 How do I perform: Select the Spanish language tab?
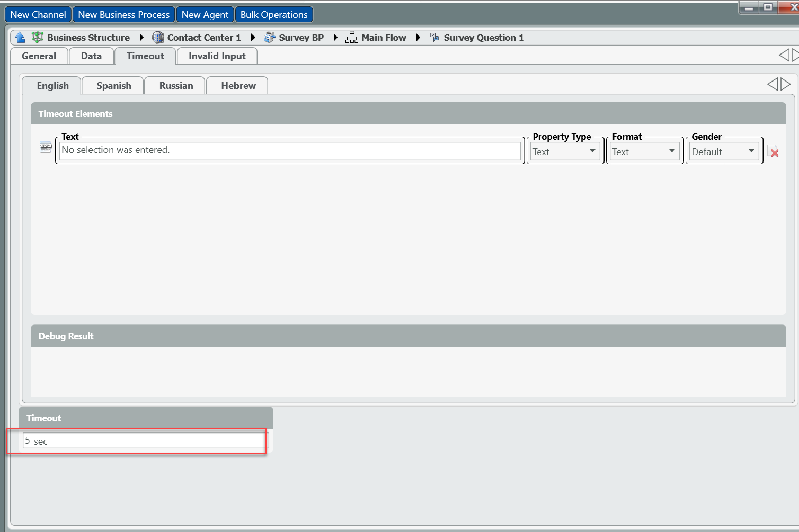[x=113, y=86]
